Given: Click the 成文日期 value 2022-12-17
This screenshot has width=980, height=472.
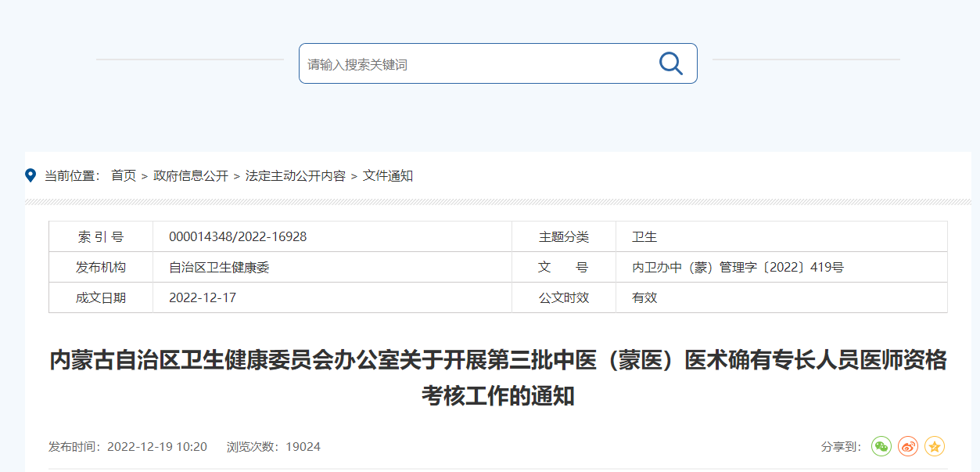Looking at the screenshot, I should pos(203,297).
